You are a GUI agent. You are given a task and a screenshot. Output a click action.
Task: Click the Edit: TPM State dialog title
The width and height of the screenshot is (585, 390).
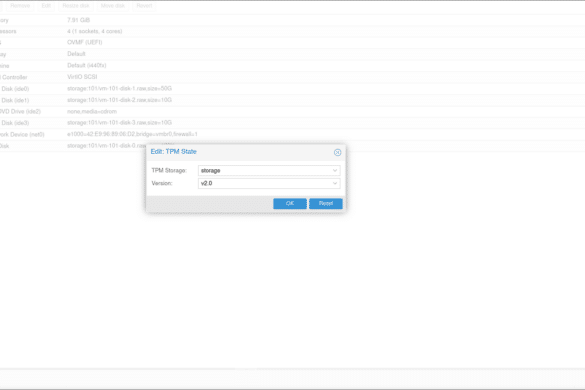(173, 152)
